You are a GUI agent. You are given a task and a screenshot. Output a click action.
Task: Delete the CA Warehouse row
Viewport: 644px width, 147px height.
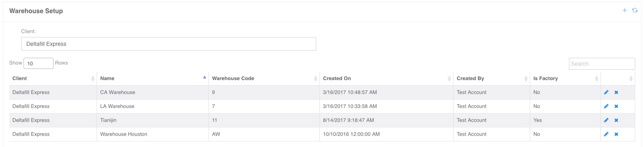[x=616, y=92]
